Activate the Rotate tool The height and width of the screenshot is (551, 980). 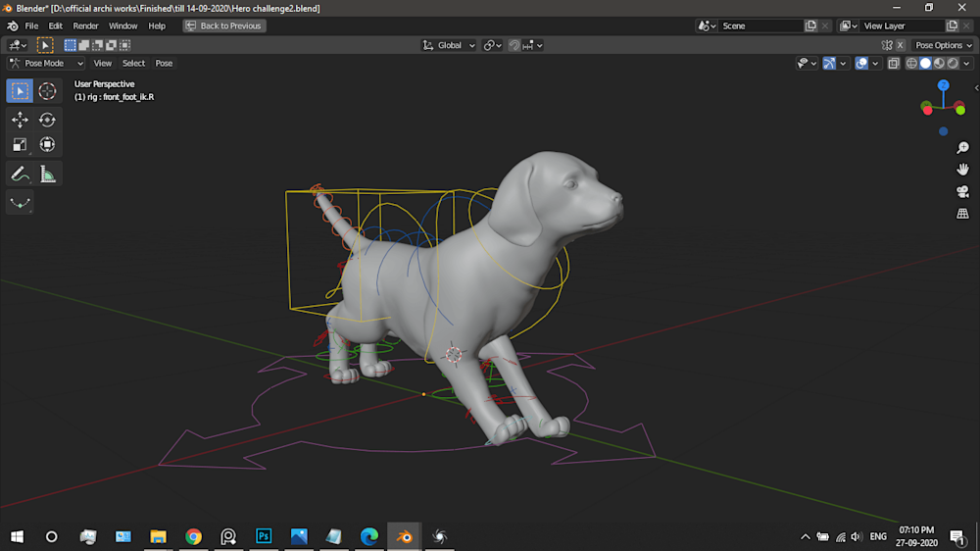[x=47, y=120]
